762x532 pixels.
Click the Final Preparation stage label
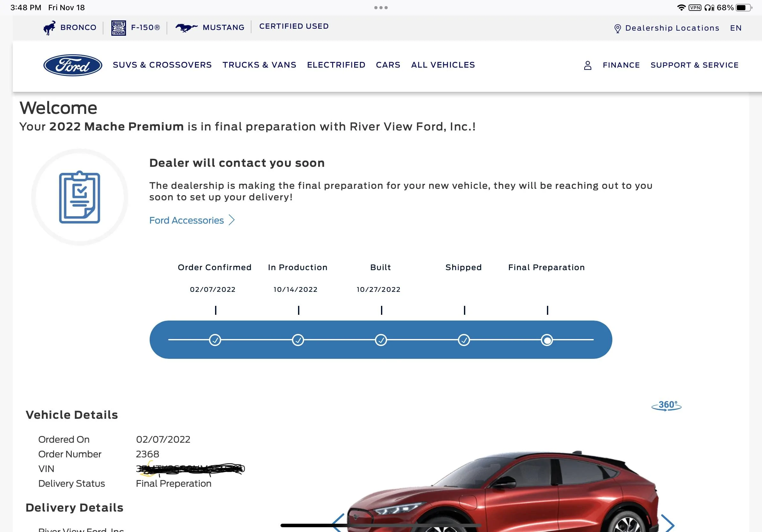(x=547, y=268)
